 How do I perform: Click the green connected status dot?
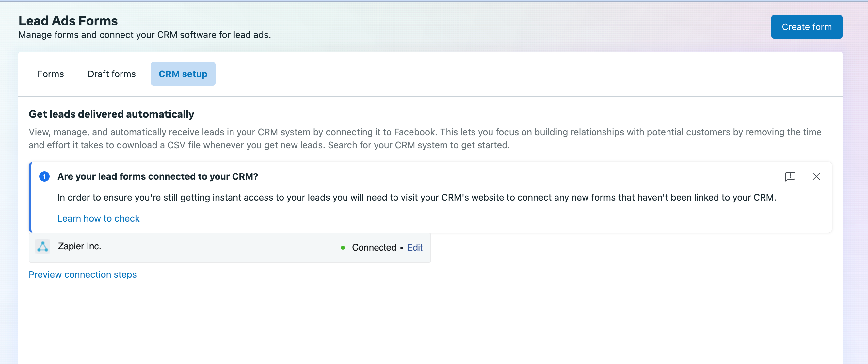(343, 248)
